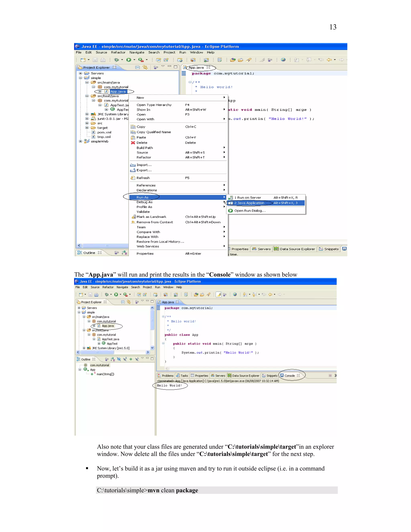Select AppTest.java in lower Project Explorer

(110, 339)
